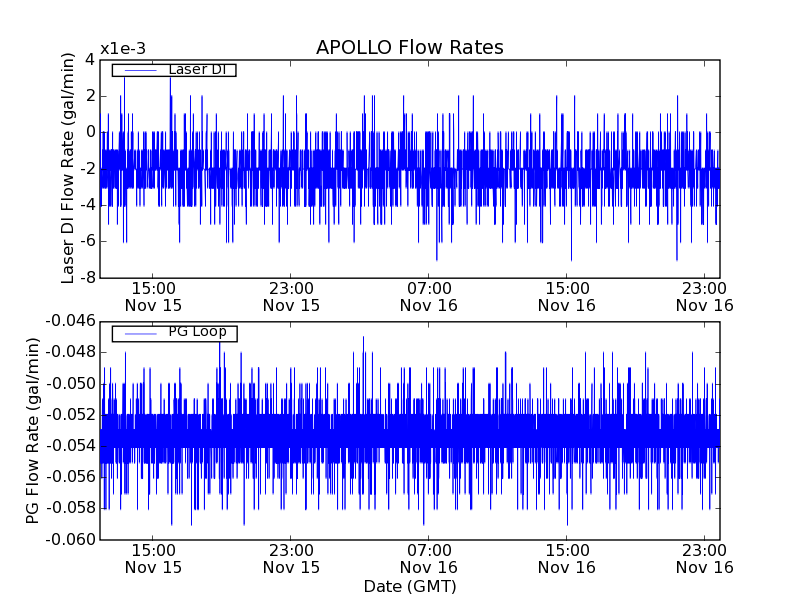This screenshot has width=800, height=600.
Task: Click 15:00 Nov 16 tick on bottom plot
Action: click(x=566, y=558)
